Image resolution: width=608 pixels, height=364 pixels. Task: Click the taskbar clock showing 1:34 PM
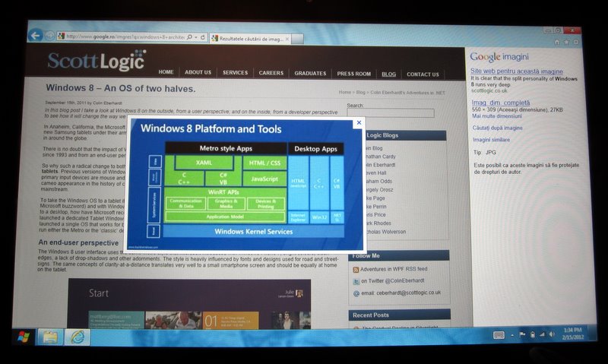click(572, 334)
